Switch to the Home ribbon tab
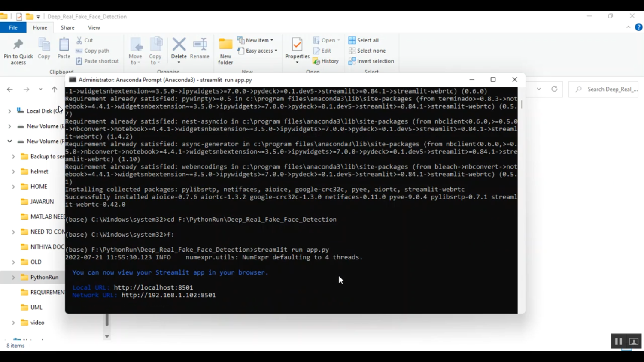This screenshot has height=362, width=644. pos(40,27)
